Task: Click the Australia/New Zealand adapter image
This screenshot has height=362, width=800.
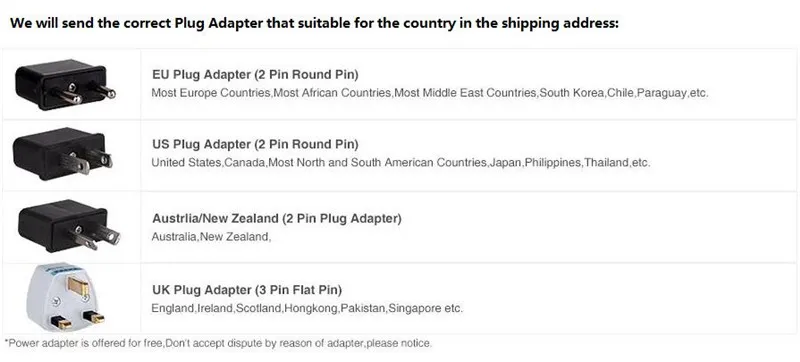Action: pos(69,226)
